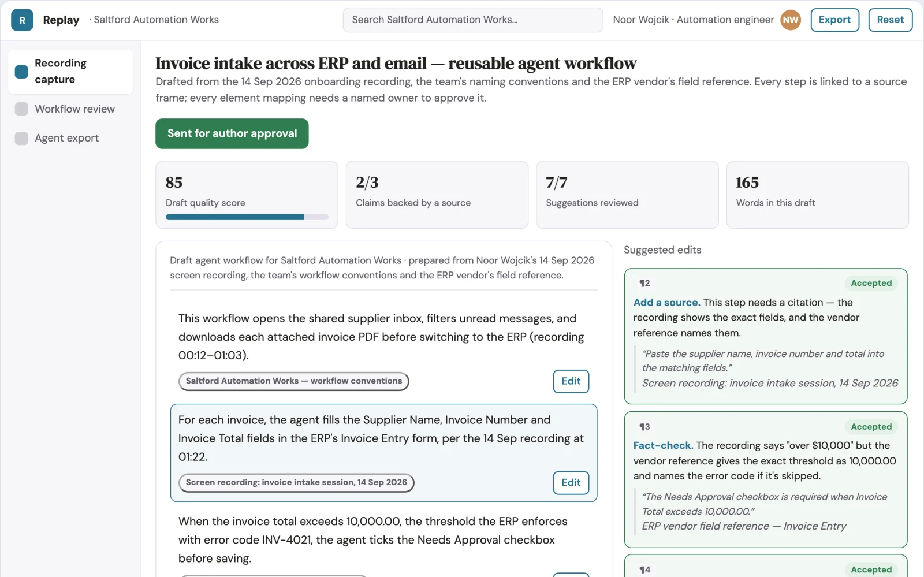Click the Replay logo icon

(22, 20)
